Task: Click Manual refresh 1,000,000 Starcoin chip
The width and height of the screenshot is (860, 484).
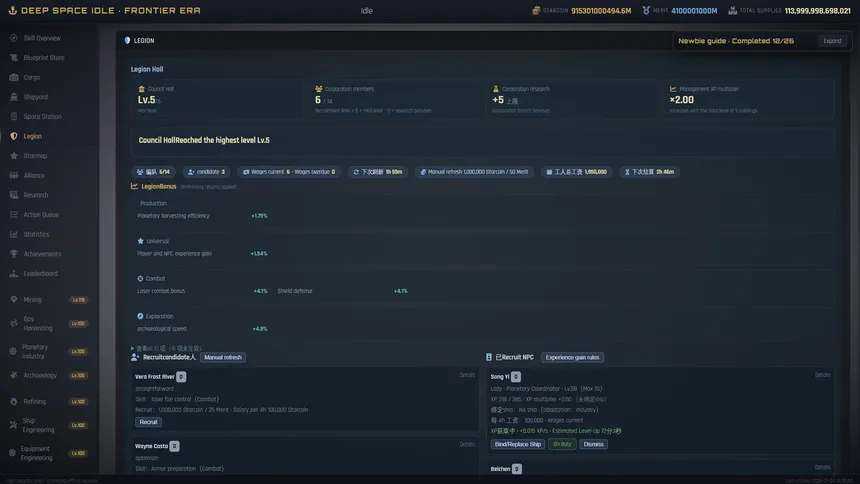Action: (x=474, y=172)
